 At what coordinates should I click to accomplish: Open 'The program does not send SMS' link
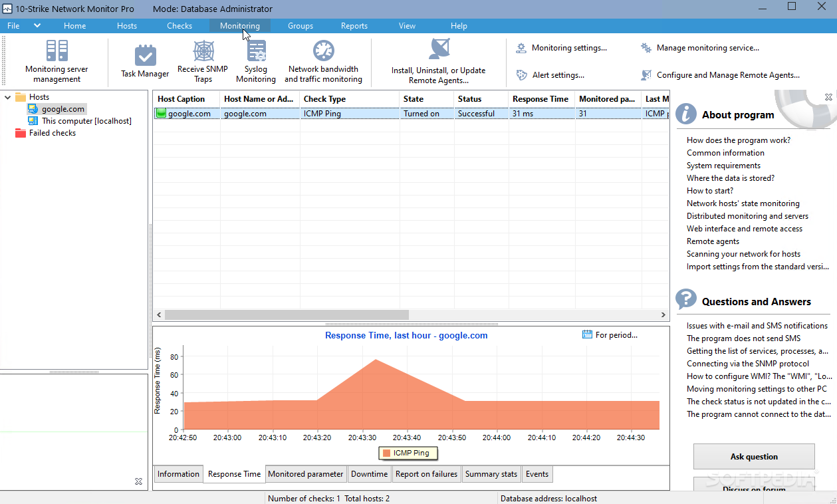(743, 338)
